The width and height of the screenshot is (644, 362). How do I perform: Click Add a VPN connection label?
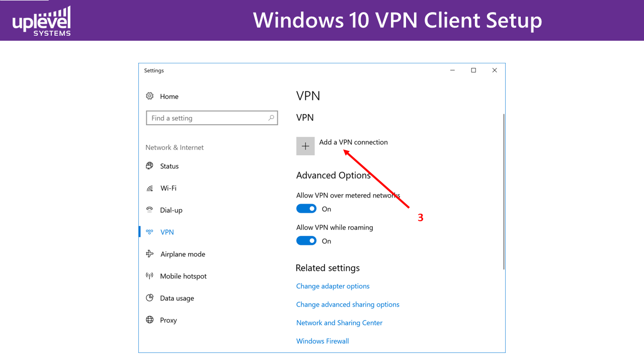[353, 142]
